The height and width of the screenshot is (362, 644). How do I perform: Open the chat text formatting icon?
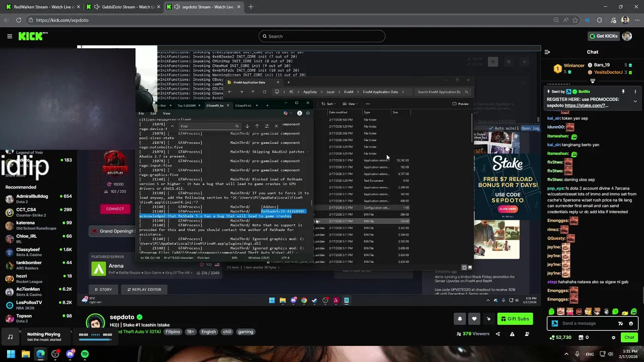click(x=621, y=323)
